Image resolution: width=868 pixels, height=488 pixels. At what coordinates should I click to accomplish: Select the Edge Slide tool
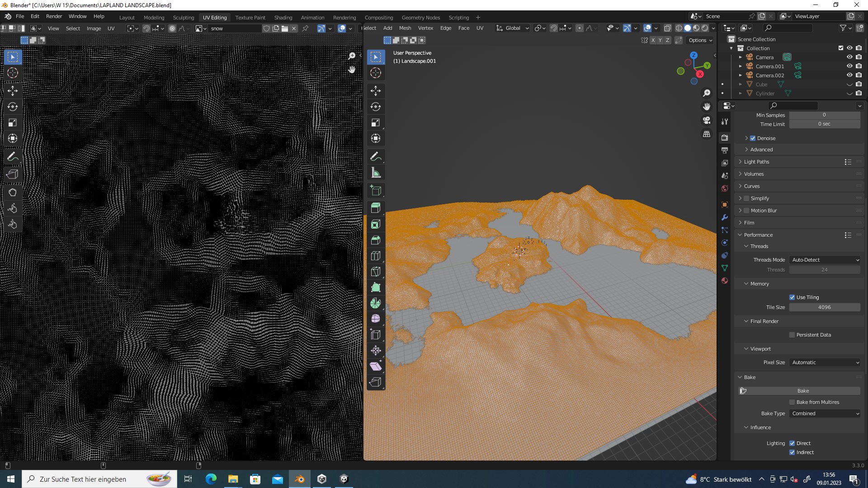coord(376,334)
